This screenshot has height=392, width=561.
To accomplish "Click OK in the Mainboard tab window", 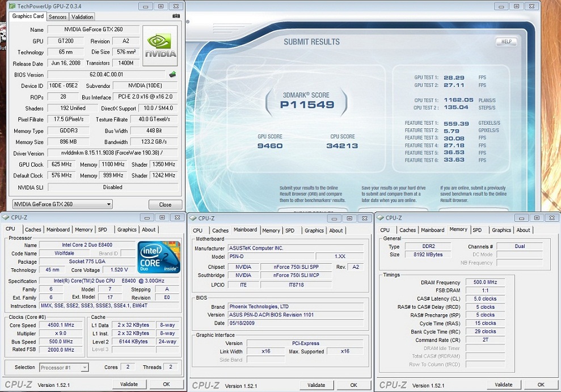I will coord(354,385).
